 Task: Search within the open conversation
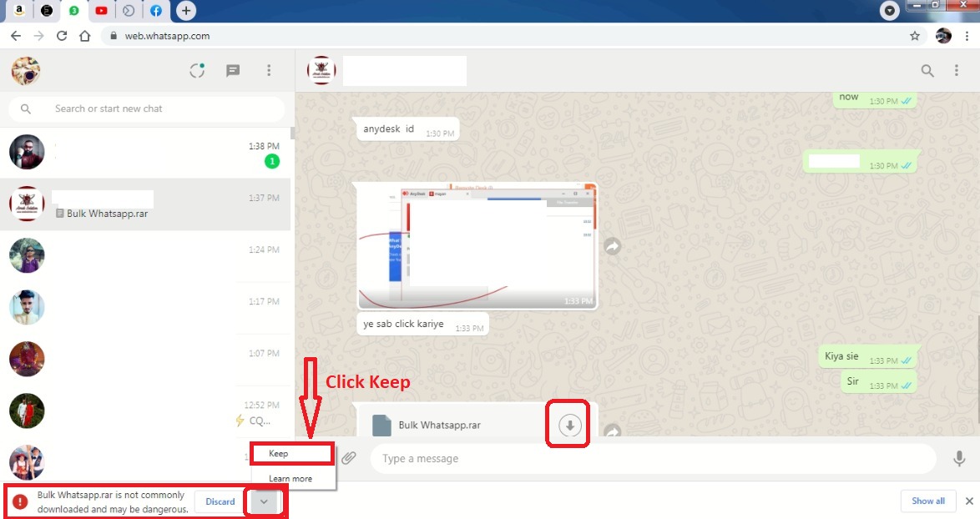927,71
